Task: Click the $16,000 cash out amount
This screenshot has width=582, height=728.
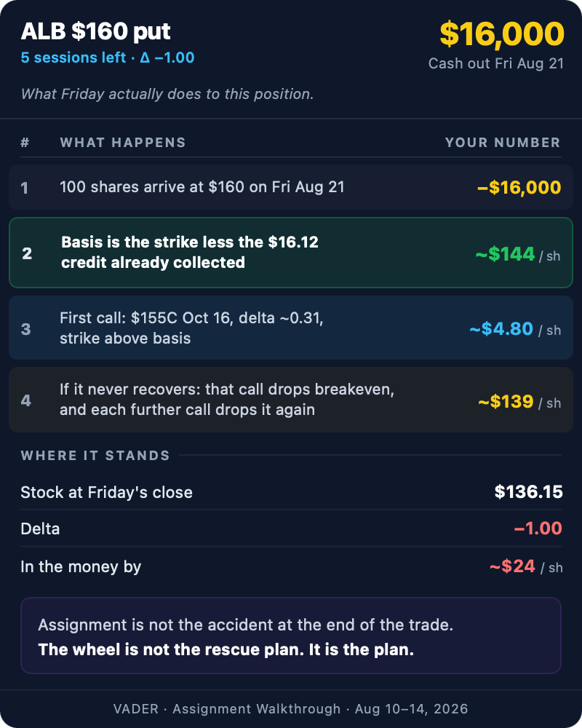Action: [x=502, y=34]
